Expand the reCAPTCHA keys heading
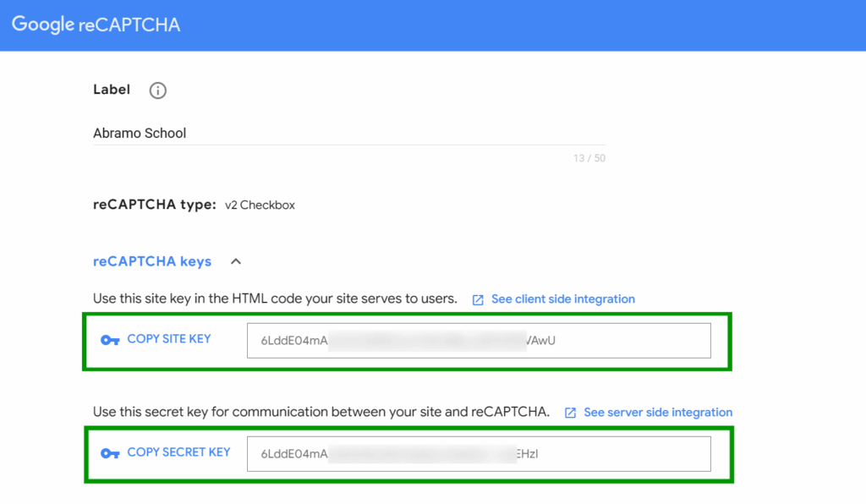 click(x=152, y=261)
